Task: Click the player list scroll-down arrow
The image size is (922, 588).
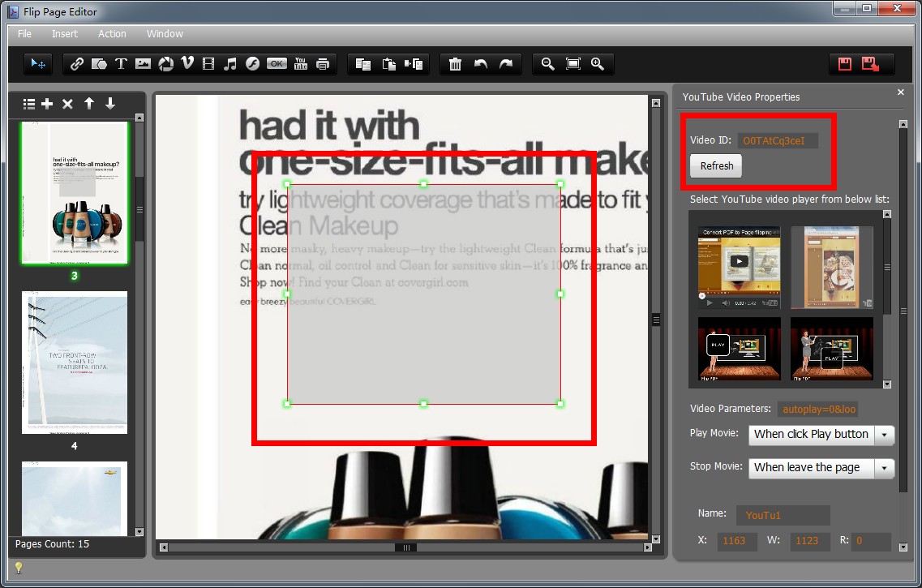Action: pyautogui.click(x=886, y=384)
